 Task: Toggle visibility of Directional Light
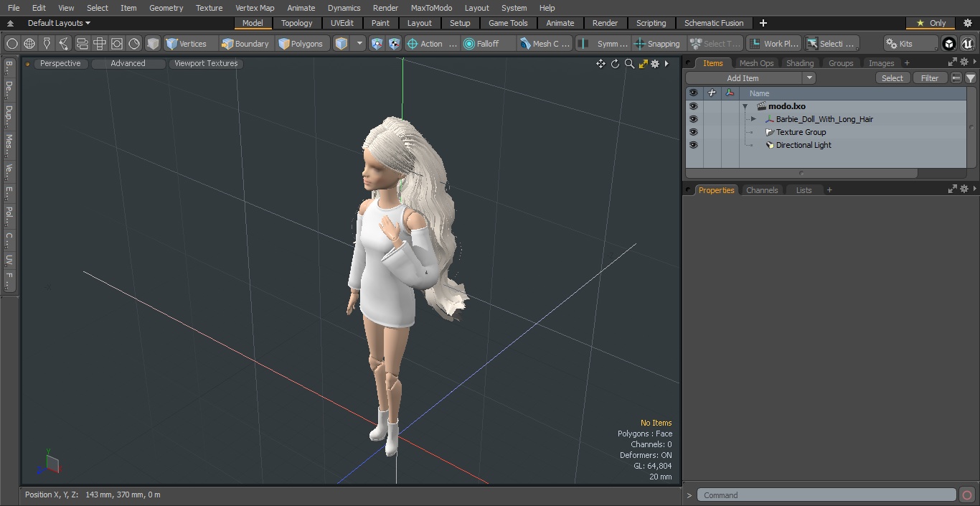pos(693,145)
